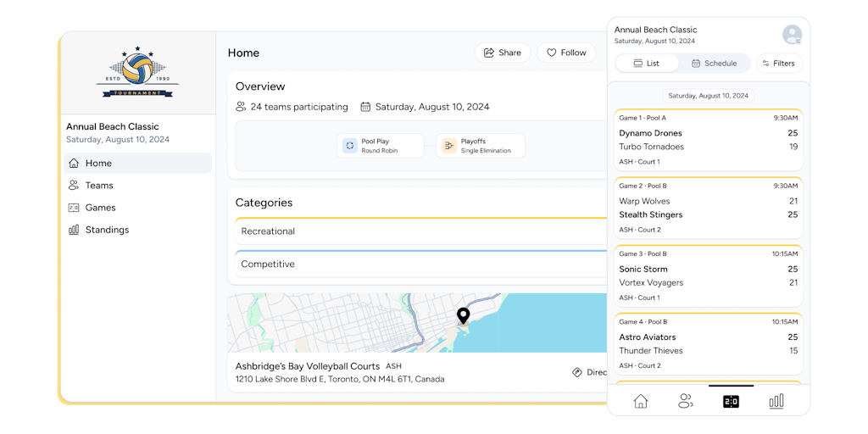Screen dimensions: 868x434
Task: Switch to the List tab
Action: (647, 63)
